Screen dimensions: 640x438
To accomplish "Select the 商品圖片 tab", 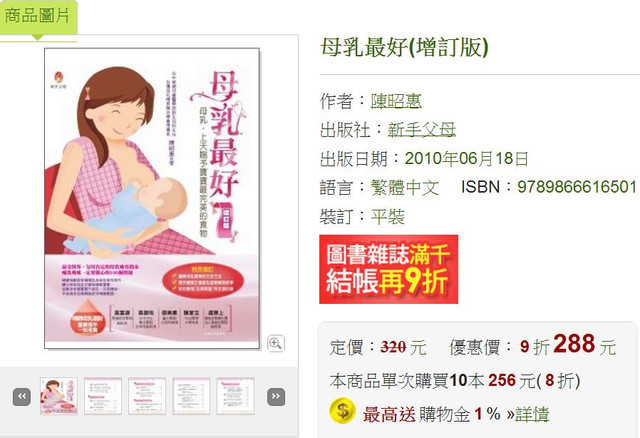I will (x=38, y=17).
